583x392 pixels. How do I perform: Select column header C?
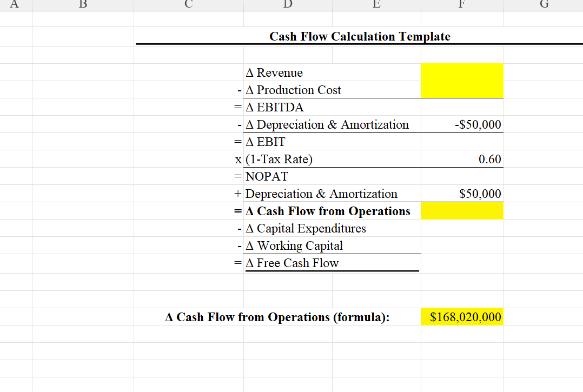click(x=188, y=5)
